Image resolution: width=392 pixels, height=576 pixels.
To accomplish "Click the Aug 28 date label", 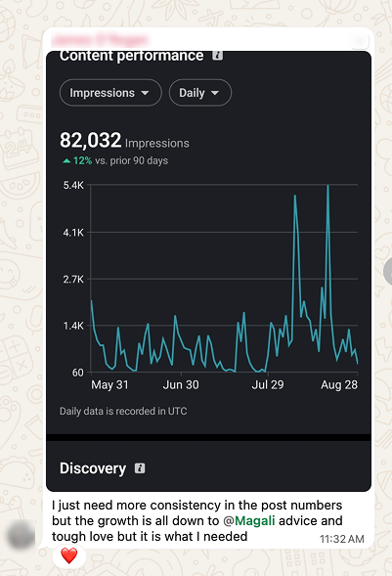I will 339,385.
